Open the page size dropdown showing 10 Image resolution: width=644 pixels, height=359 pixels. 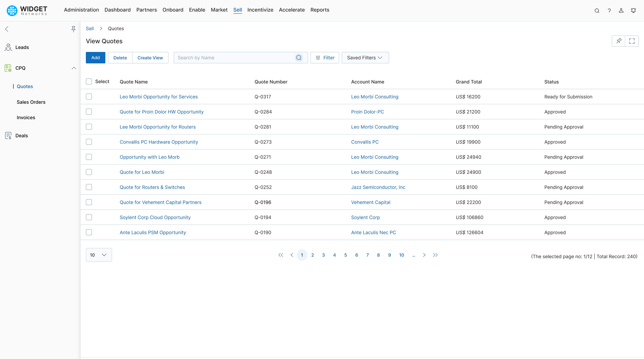(x=99, y=255)
